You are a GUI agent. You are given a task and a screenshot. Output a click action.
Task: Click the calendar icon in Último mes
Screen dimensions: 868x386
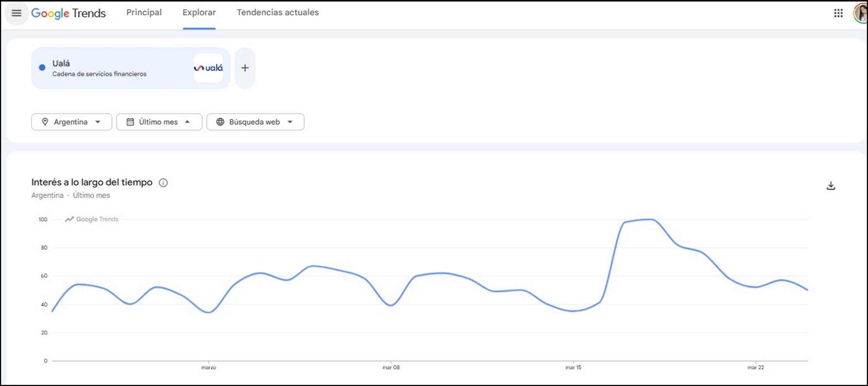(x=130, y=122)
